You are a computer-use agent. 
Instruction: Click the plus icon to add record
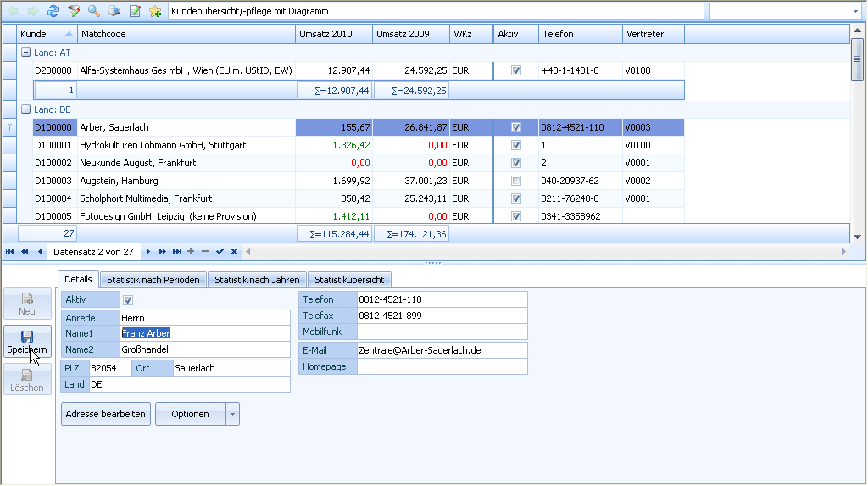(x=191, y=252)
